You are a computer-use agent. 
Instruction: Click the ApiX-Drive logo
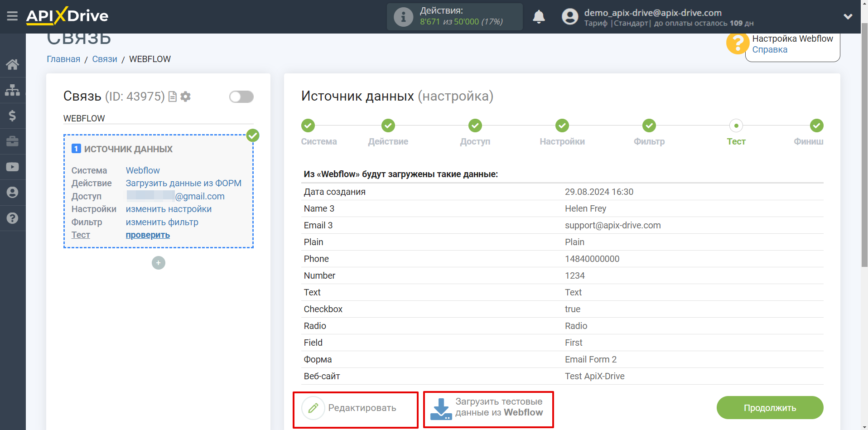(67, 16)
